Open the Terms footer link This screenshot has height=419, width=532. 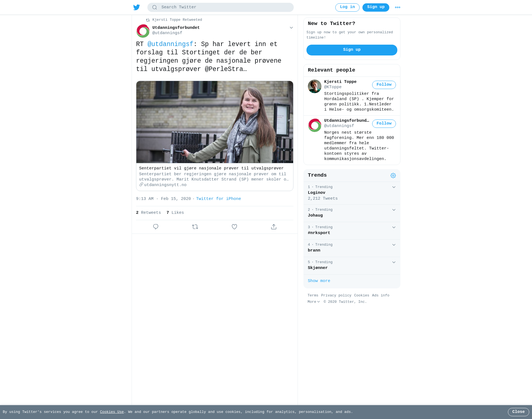pyautogui.click(x=313, y=296)
